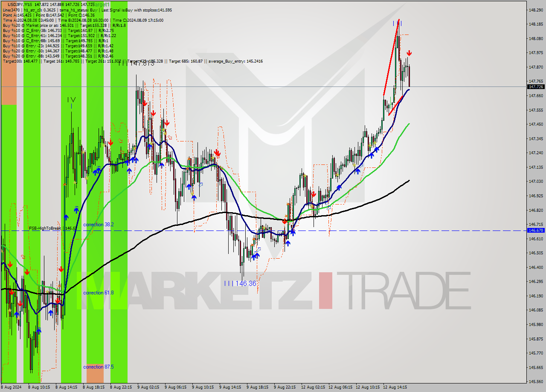Click the current price tag 147.726
This screenshot has height=392, width=546.
[x=536, y=86]
